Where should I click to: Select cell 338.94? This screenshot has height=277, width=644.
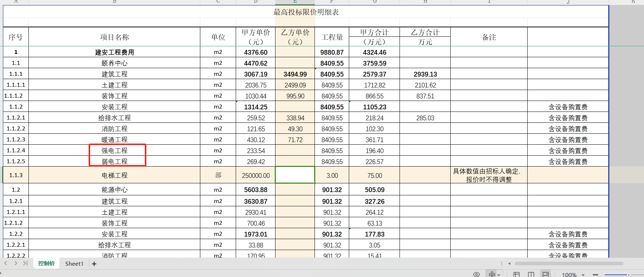point(295,118)
